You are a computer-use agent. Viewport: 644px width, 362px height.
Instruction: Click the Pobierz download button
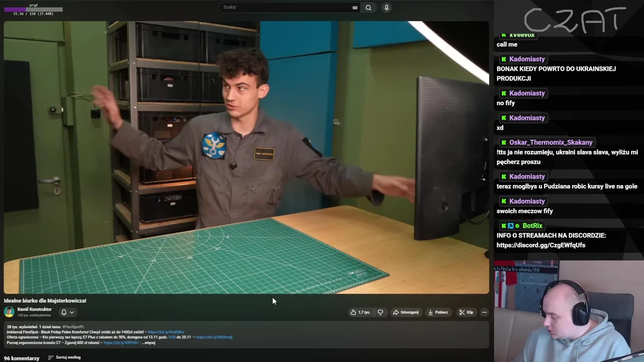[438, 312]
